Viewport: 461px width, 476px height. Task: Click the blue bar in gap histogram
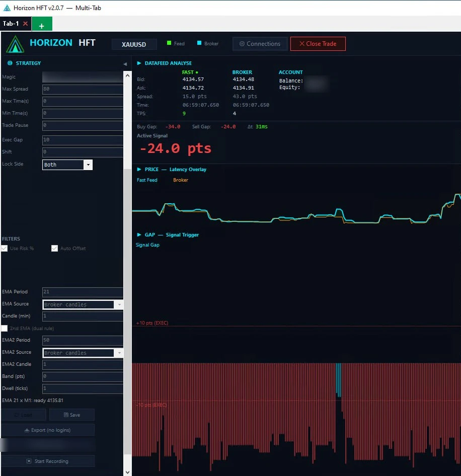coord(338,380)
